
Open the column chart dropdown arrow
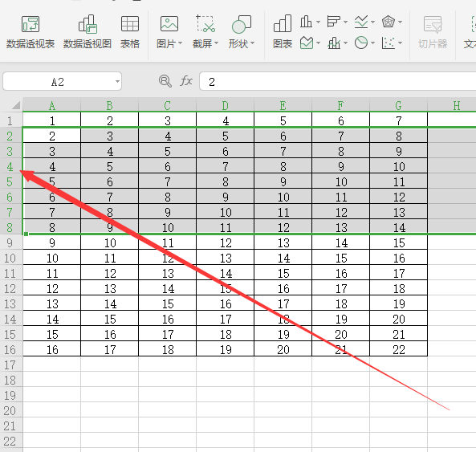pyautogui.click(x=318, y=22)
